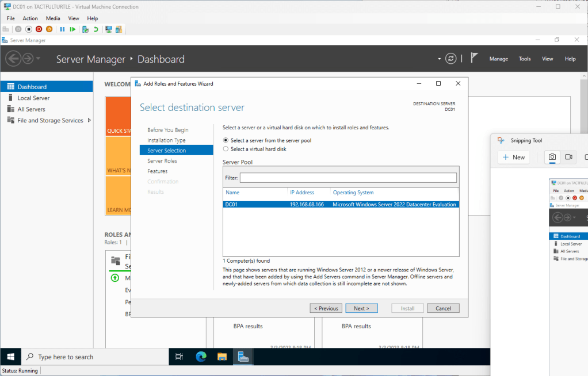Open the Manage menu in Server Manager
This screenshot has height=376, width=588.
498,59
